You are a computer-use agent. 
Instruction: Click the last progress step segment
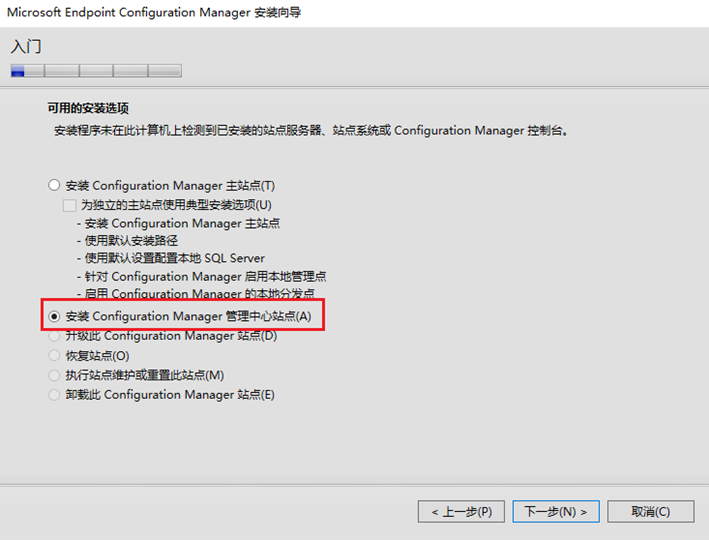click(x=165, y=71)
